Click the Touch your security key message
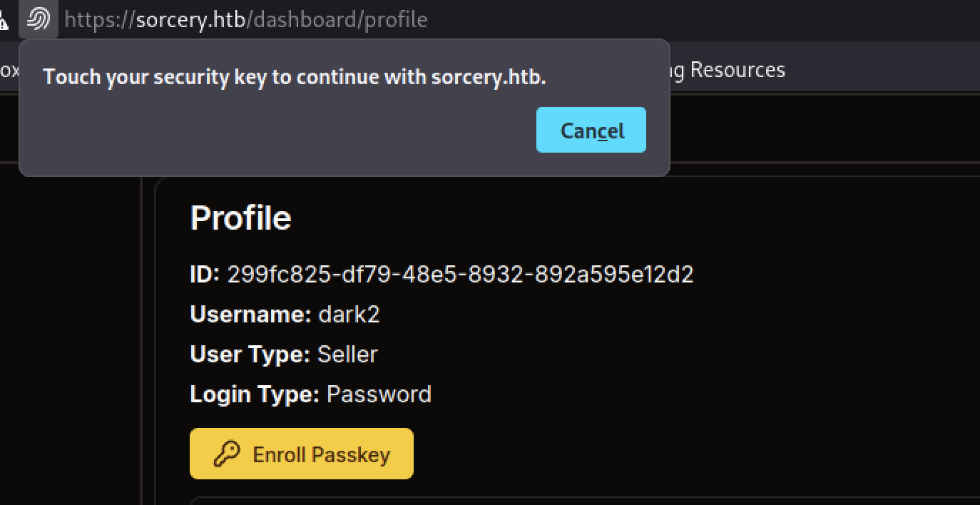 [x=294, y=77]
